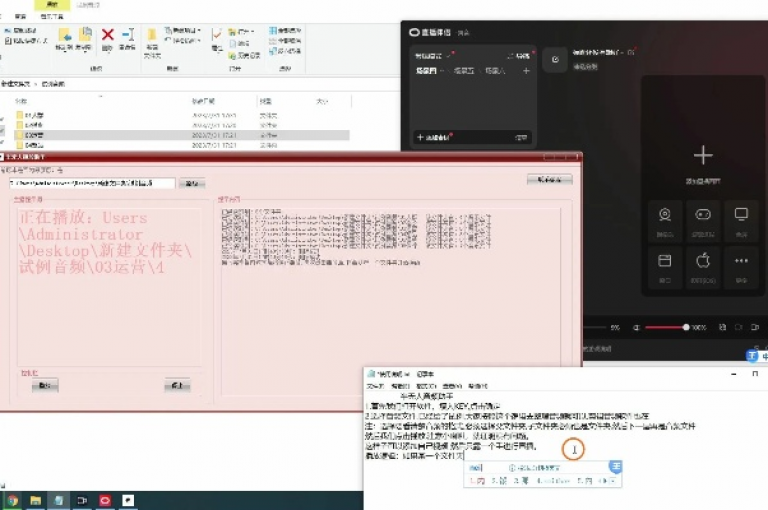
Task: Click the Stop button in red app
Action: 177,386
